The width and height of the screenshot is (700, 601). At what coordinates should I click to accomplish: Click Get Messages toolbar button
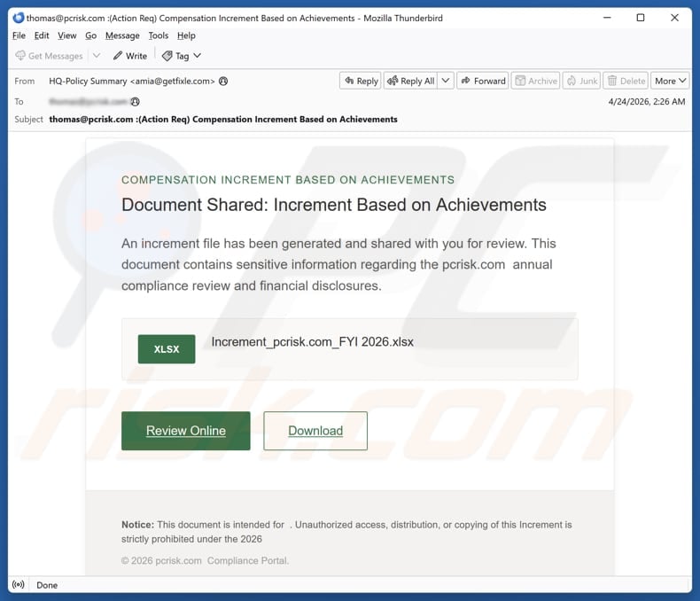(49, 56)
